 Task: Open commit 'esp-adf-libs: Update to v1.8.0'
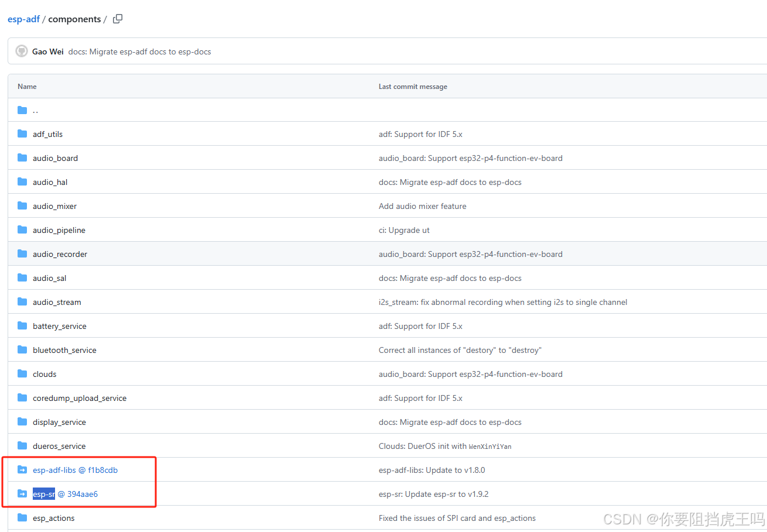click(x=432, y=470)
